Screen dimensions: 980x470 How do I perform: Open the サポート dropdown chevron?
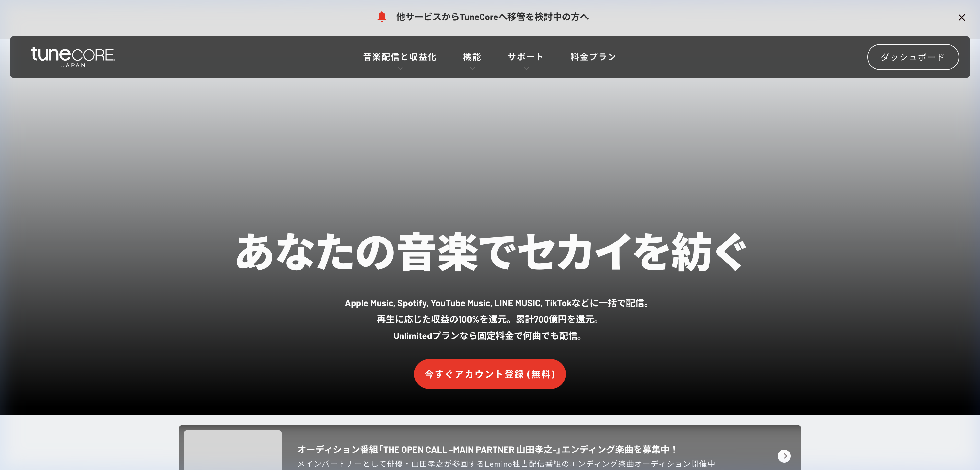point(526,68)
